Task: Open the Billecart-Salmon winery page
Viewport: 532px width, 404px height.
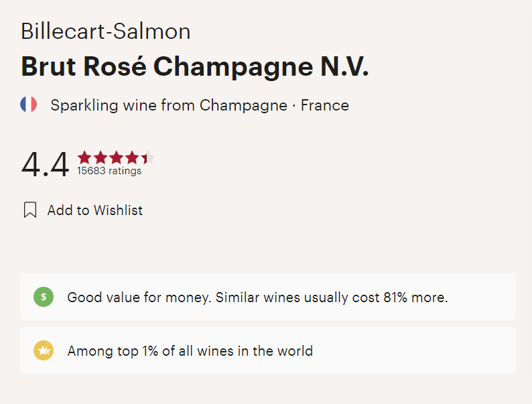Action: pyautogui.click(x=106, y=31)
